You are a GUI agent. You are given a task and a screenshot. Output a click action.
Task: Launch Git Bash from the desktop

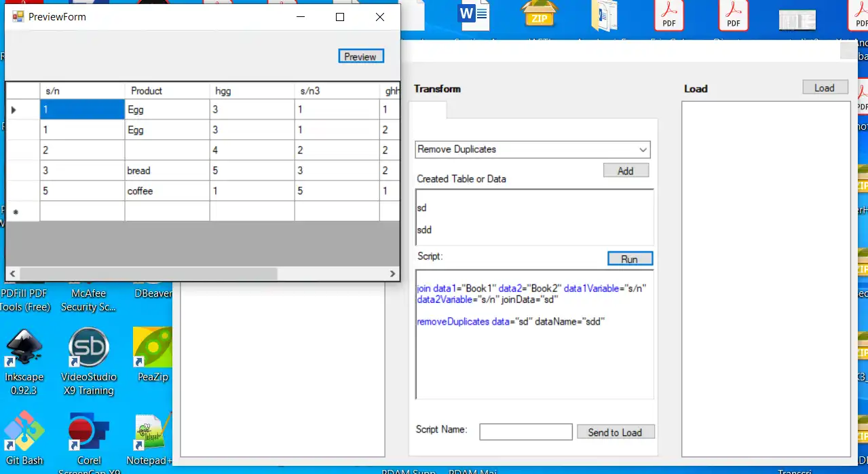pyautogui.click(x=24, y=438)
